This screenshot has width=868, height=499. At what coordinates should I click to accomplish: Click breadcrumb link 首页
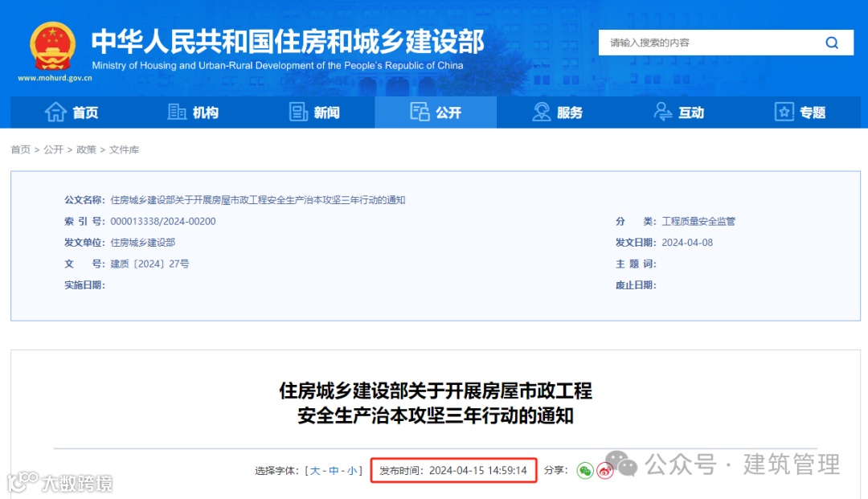[x=20, y=149]
